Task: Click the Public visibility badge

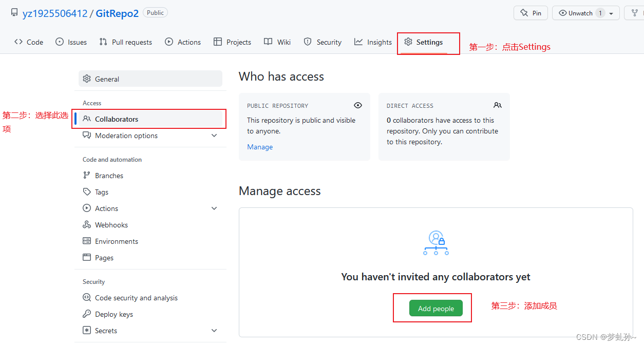Action: coord(155,12)
